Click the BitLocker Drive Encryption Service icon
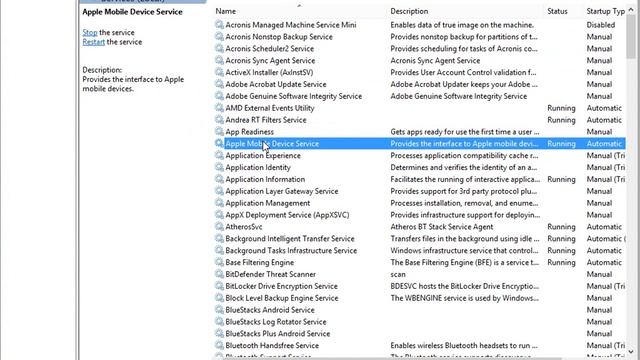Image resolution: width=640 pixels, height=360 pixels. pyautogui.click(x=219, y=285)
